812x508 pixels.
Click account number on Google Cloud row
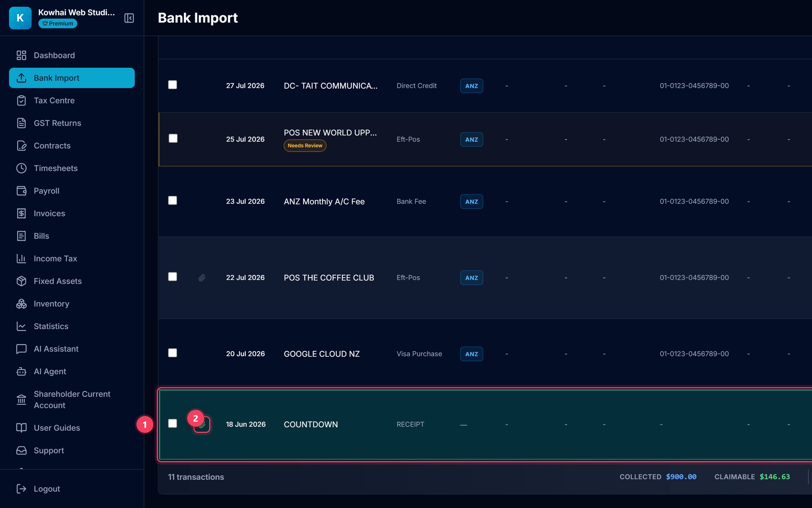[694, 354]
